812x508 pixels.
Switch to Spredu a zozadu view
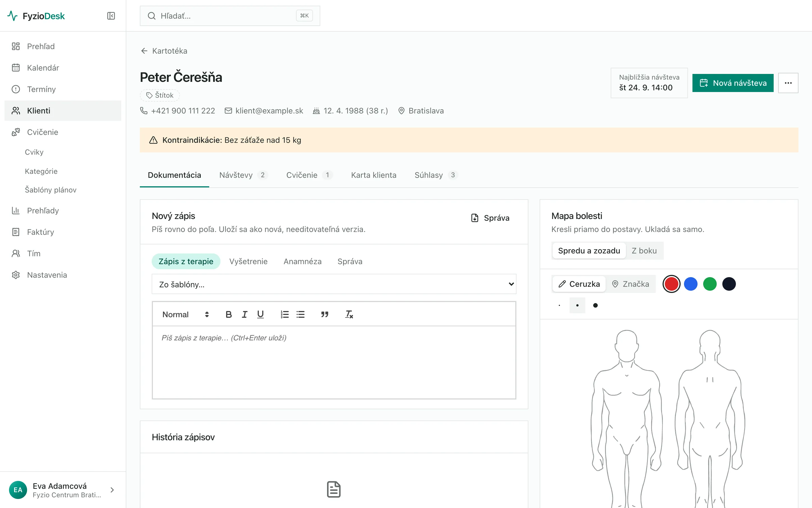pos(589,251)
